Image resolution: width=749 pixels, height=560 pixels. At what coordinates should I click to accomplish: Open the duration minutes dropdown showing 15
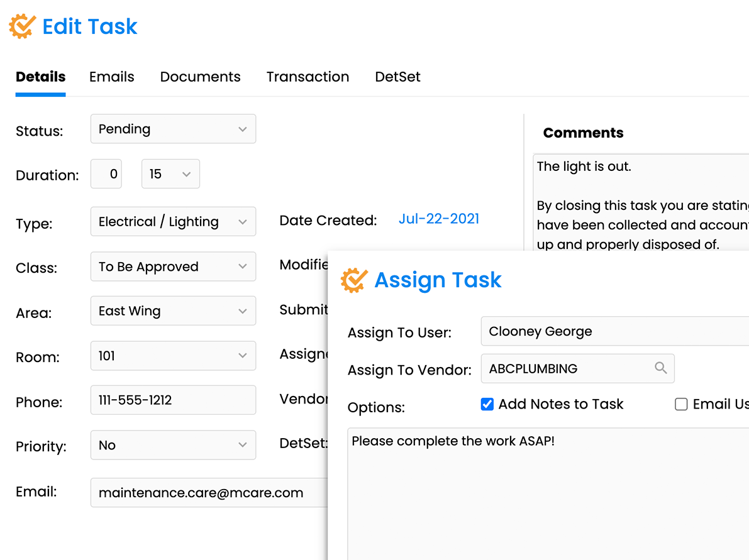point(170,173)
